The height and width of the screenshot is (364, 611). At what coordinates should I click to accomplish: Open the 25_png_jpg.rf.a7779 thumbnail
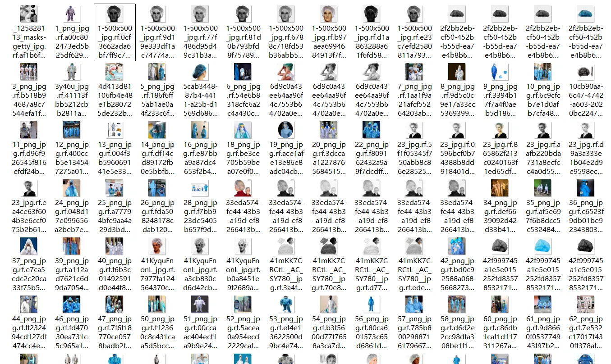(115, 188)
